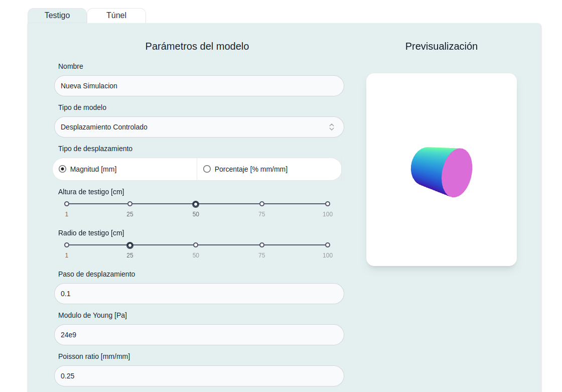Screen dimensions: 562x392
Task: Click the Nombre text field
Action: click(199, 86)
